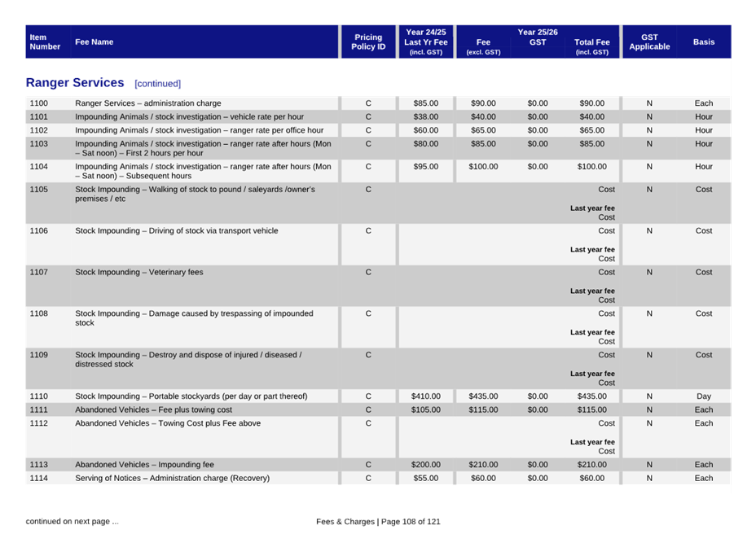Click the $80.00 last year fee
Viewport: 756px width, 534px height.
(426, 143)
